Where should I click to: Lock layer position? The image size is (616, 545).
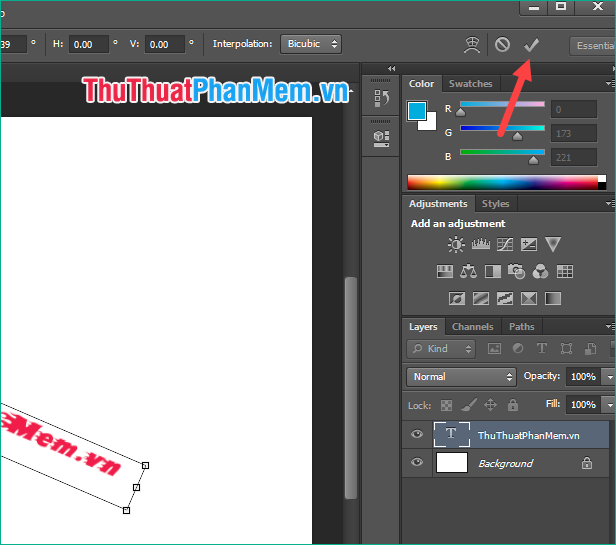point(490,405)
